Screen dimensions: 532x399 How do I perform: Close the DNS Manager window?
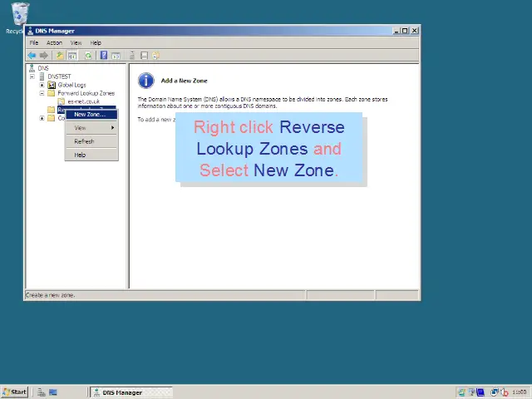pos(415,31)
